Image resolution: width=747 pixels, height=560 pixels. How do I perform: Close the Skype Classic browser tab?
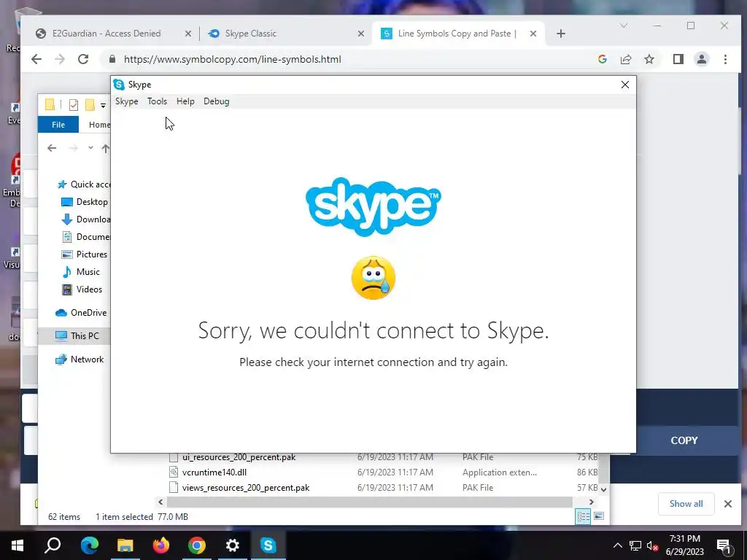pos(360,34)
